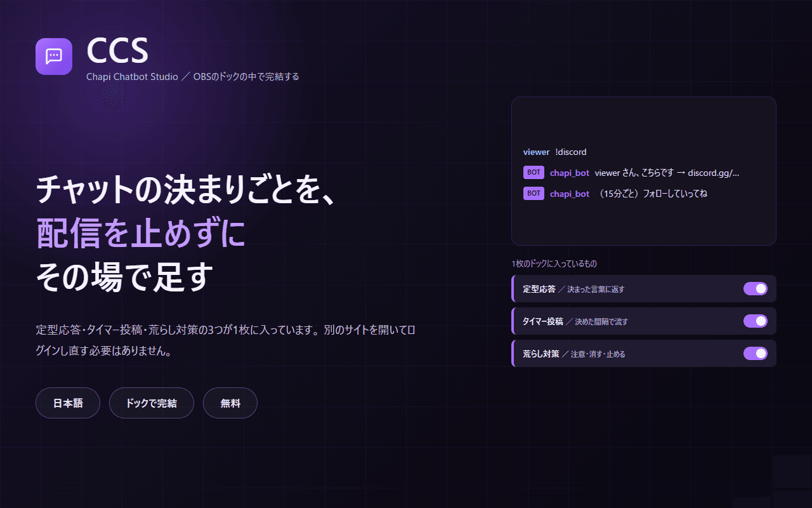The image size is (812, 508).
Task: Click the viewer !discord chat line
Action: click(555, 152)
